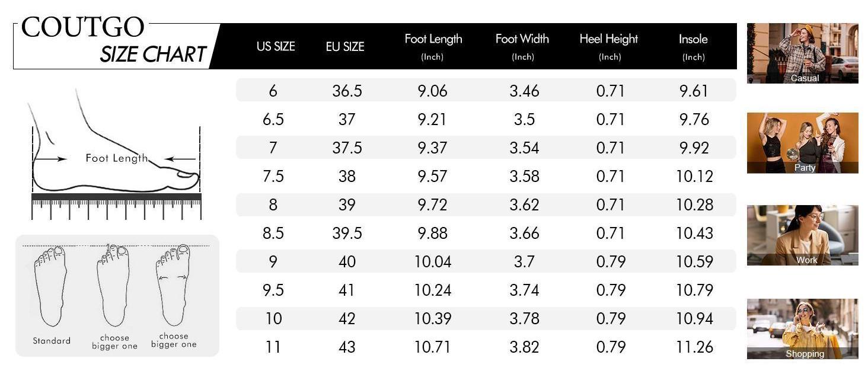Click EU size 42 cell
Image resolution: width=868 pixels, height=374 pixels.
(347, 318)
